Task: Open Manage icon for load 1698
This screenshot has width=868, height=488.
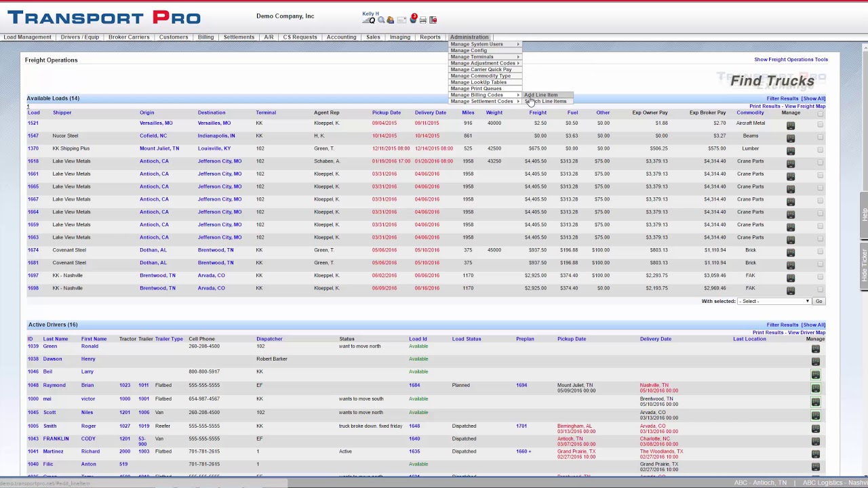Action: pos(791,291)
